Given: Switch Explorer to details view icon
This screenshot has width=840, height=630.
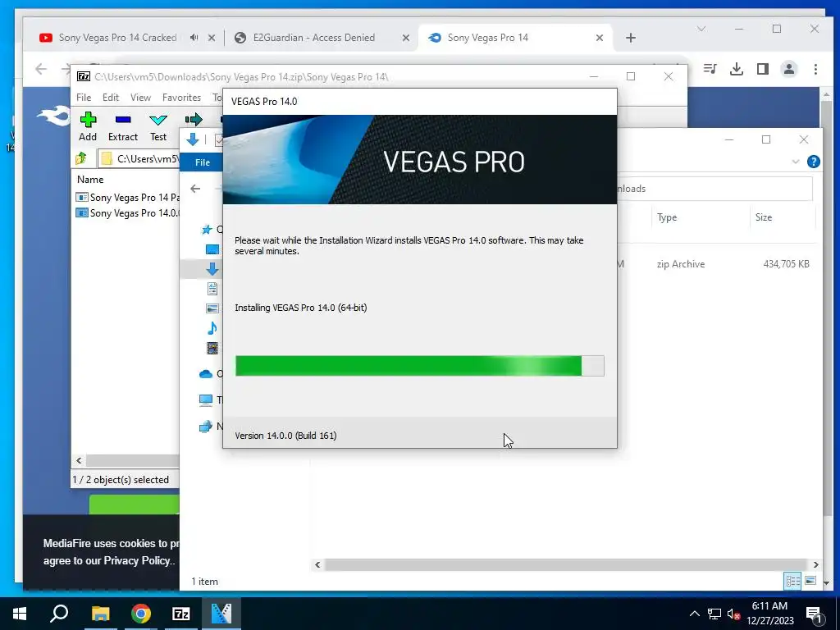Looking at the screenshot, I should (793, 581).
